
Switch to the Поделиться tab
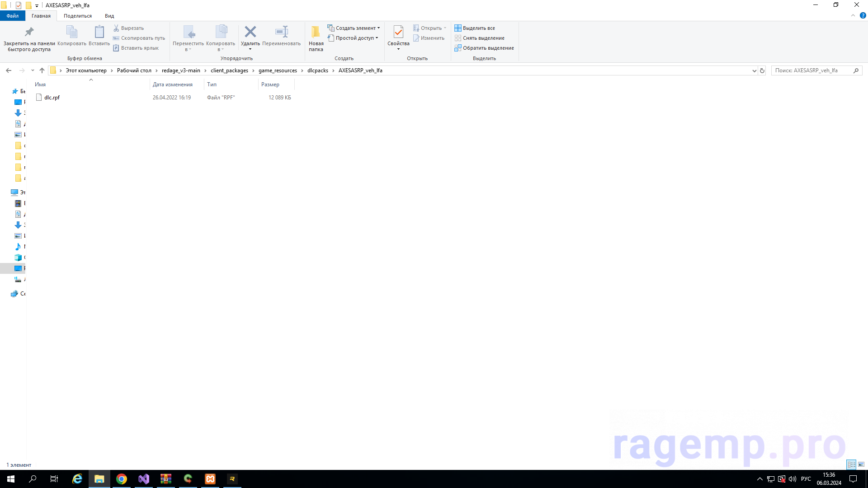point(78,16)
